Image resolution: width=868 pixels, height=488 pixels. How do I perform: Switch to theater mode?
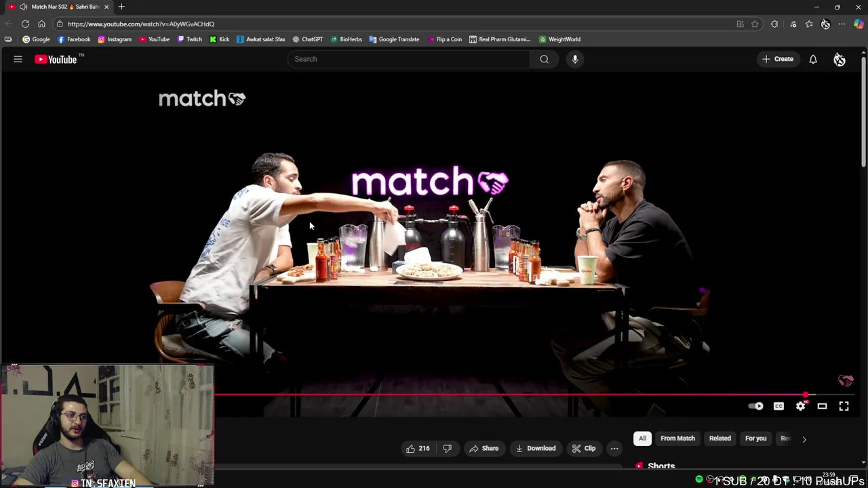pyautogui.click(x=822, y=406)
